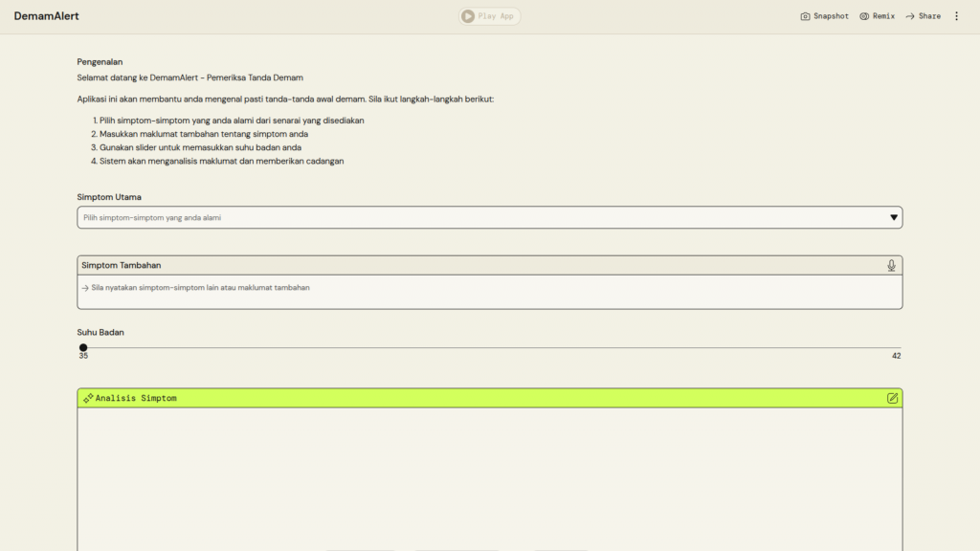The height and width of the screenshot is (551, 980).
Task: Expand the Simptom Utama dropdown arrow
Action: click(894, 218)
